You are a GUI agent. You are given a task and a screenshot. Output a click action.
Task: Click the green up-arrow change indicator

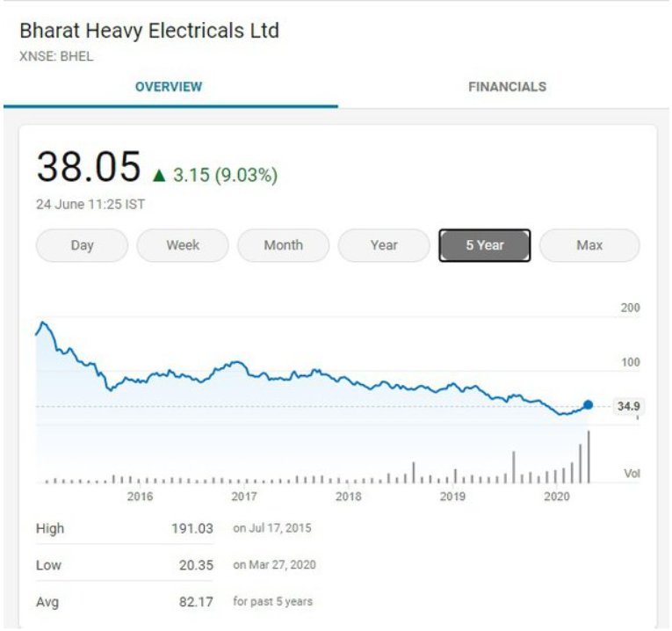coord(159,175)
